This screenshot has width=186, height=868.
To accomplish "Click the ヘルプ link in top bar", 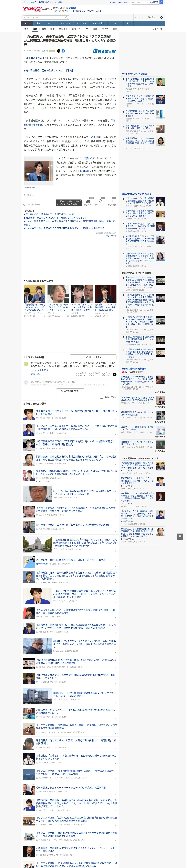I will pos(127,2).
